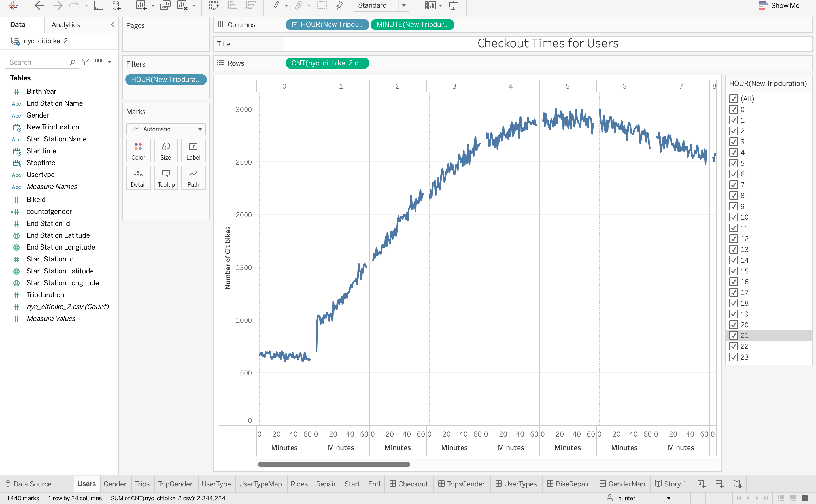Create a new dashboard from bottom icons
The width and height of the screenshot is (816, 504).
[x=719, y=484]
